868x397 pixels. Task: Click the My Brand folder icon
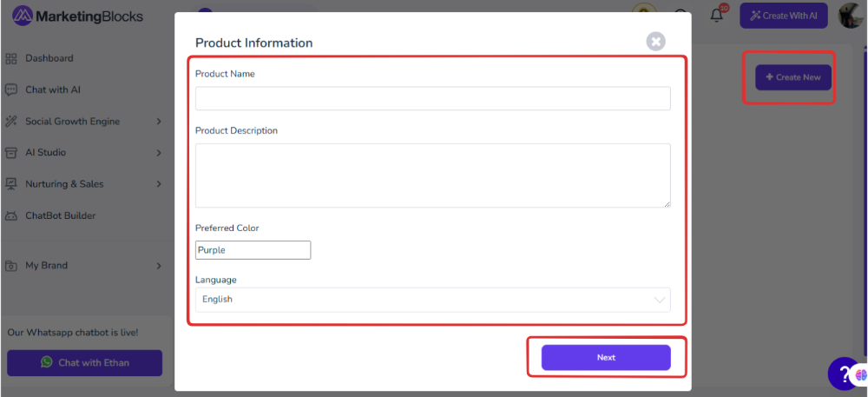click(11, 266)
